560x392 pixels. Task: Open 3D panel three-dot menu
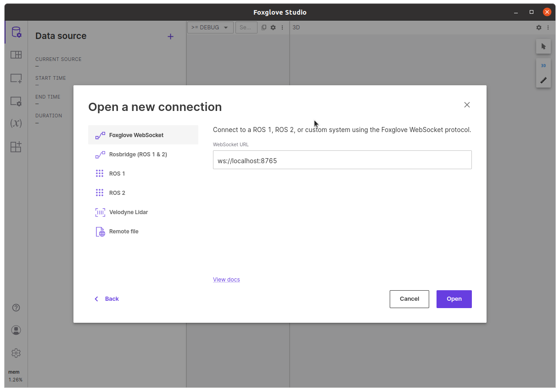pyautogui.click(x=548, y=28)
